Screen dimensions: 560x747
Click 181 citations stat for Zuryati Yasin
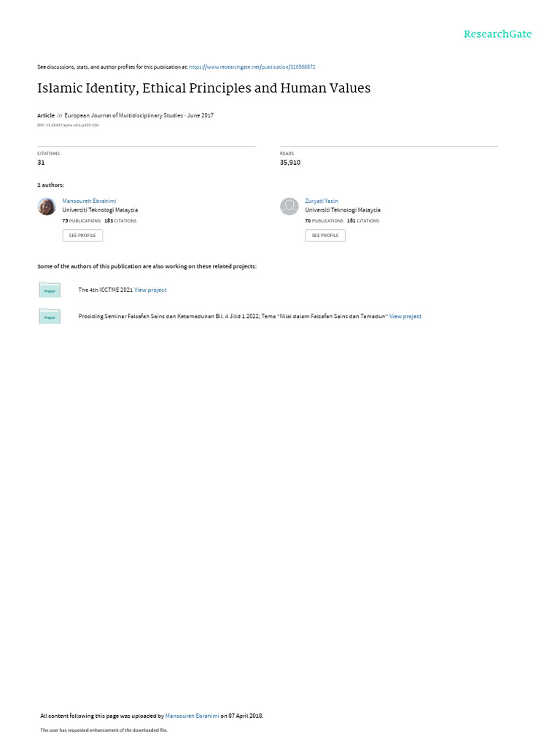363,221
